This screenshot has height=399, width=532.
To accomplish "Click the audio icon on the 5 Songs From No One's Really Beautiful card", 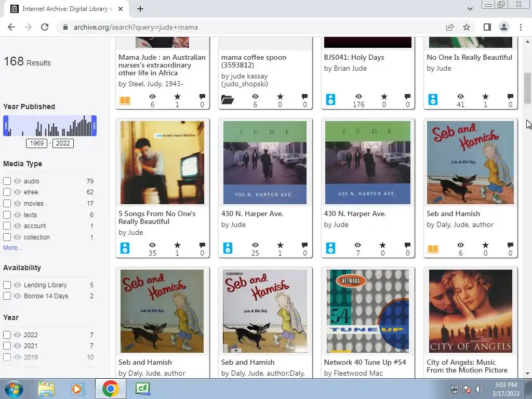I will tap(125, 248).
